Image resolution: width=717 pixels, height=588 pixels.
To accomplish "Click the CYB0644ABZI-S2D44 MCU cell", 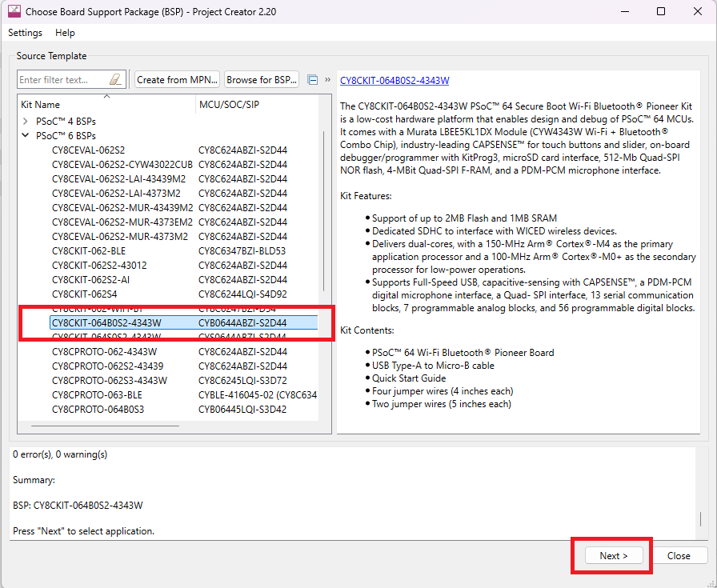I will [x=242, y=323].
